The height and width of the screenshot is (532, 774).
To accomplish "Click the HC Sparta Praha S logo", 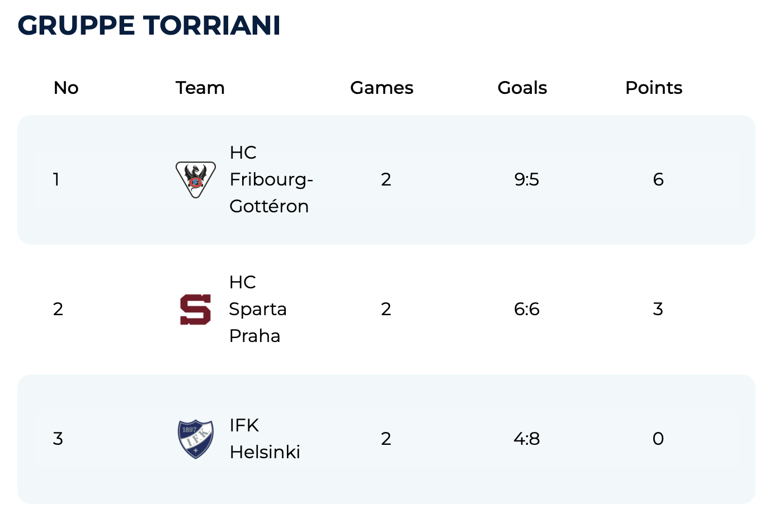I will [x=195, y=309].
